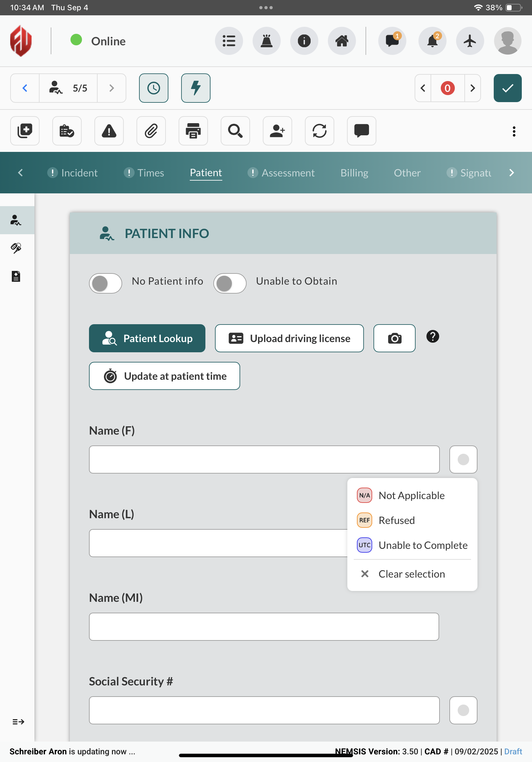
Task: Click the refresh sync icon
Action: tap(319, 131)
